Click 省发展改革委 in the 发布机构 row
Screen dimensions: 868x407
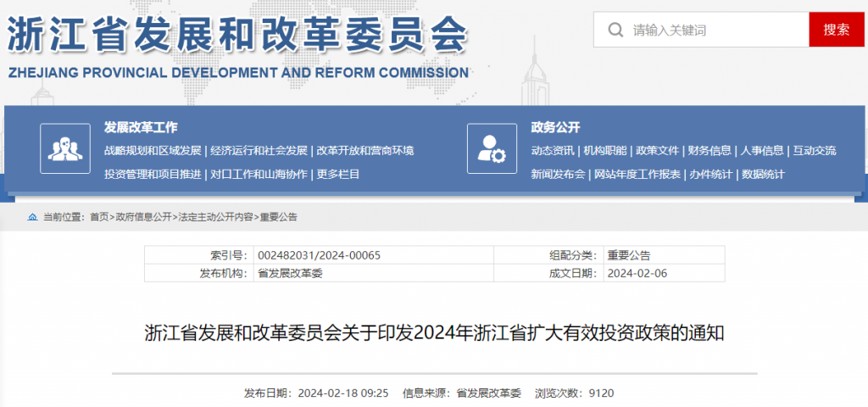pyautogui.click(x=290, y=273)
